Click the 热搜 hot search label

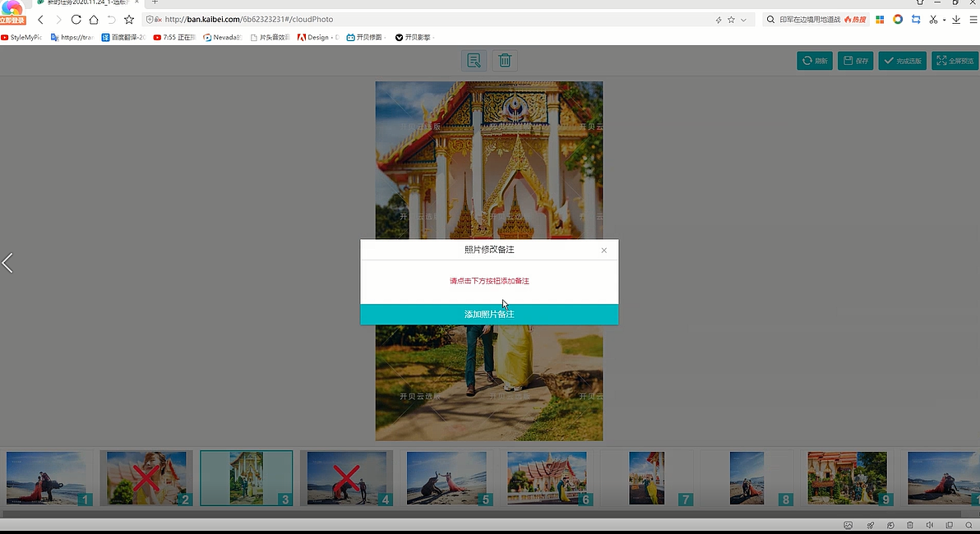(x=855, y=20)
